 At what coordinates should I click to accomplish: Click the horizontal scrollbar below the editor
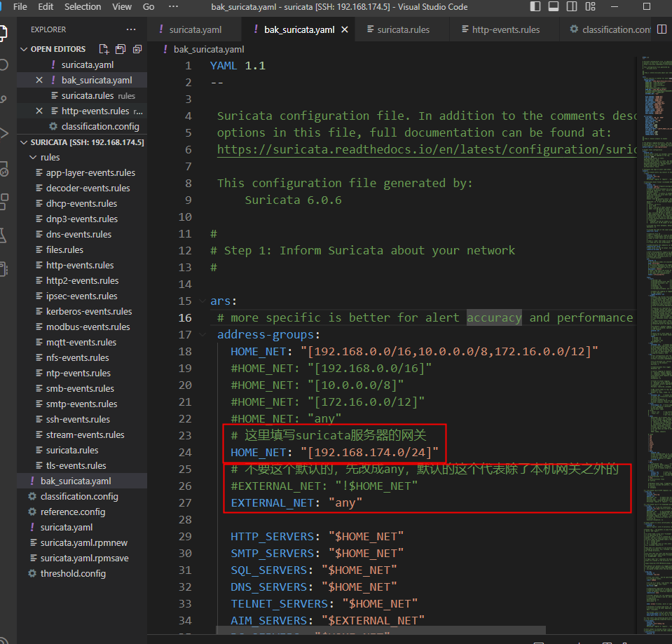click(380, 630)
